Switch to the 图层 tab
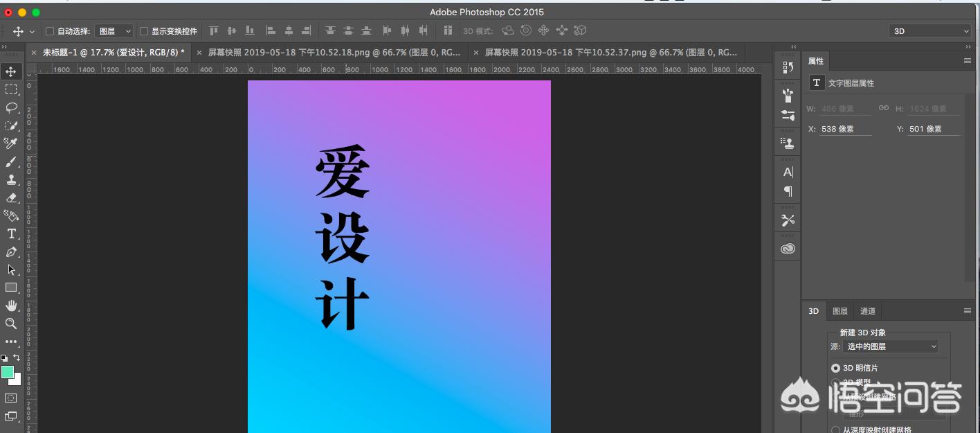980x433 pixels. (x=840, y=311)
